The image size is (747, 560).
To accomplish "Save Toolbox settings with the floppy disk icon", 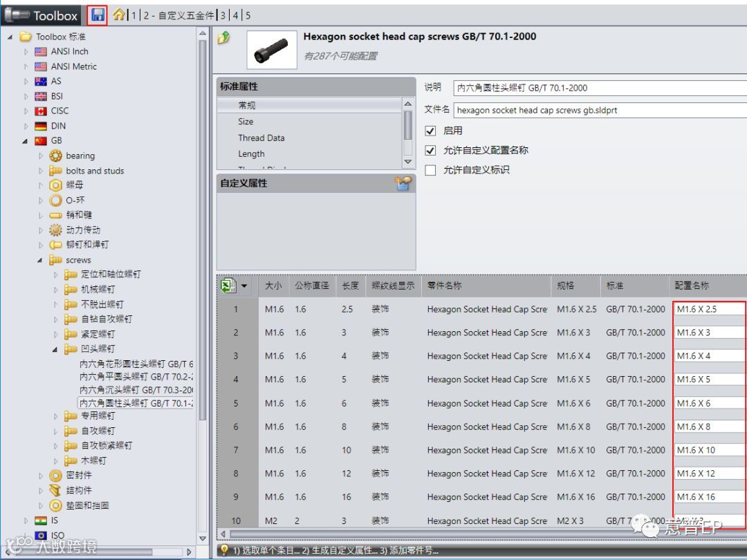I will pyautogui.click(x=98, y=15).
